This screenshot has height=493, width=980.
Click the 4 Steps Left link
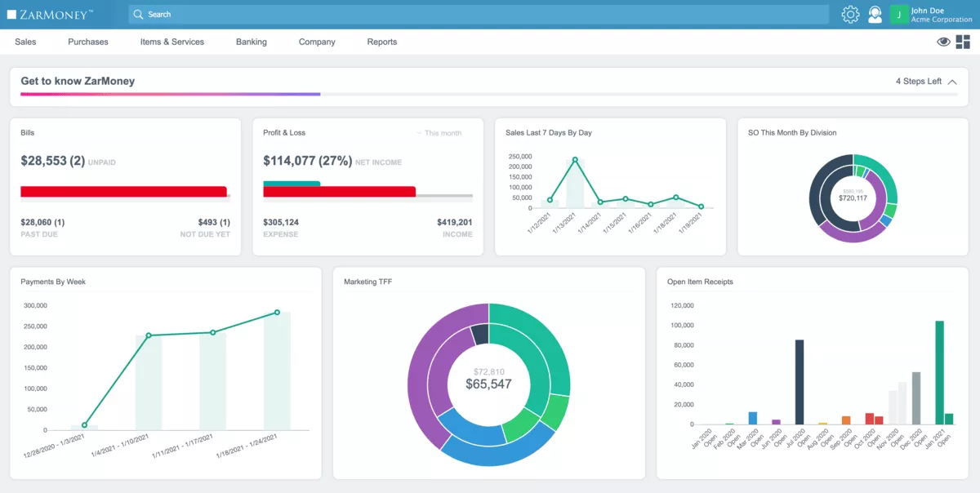pos(919,81)
